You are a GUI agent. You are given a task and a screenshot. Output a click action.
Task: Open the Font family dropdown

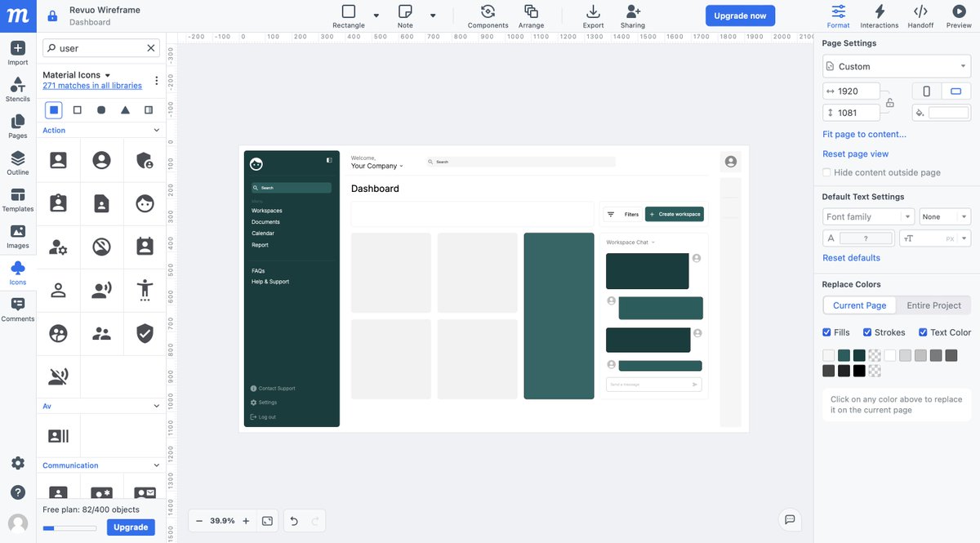click(868, 216)
